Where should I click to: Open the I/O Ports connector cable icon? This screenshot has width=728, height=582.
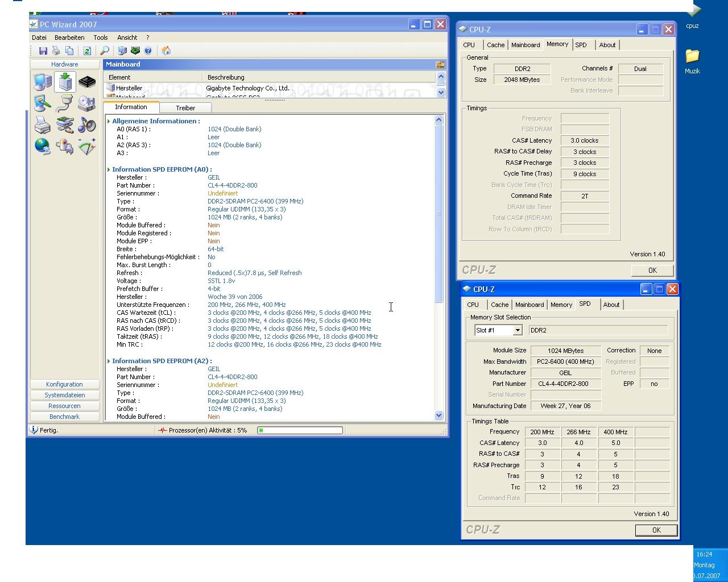click(x=65, y=103)
